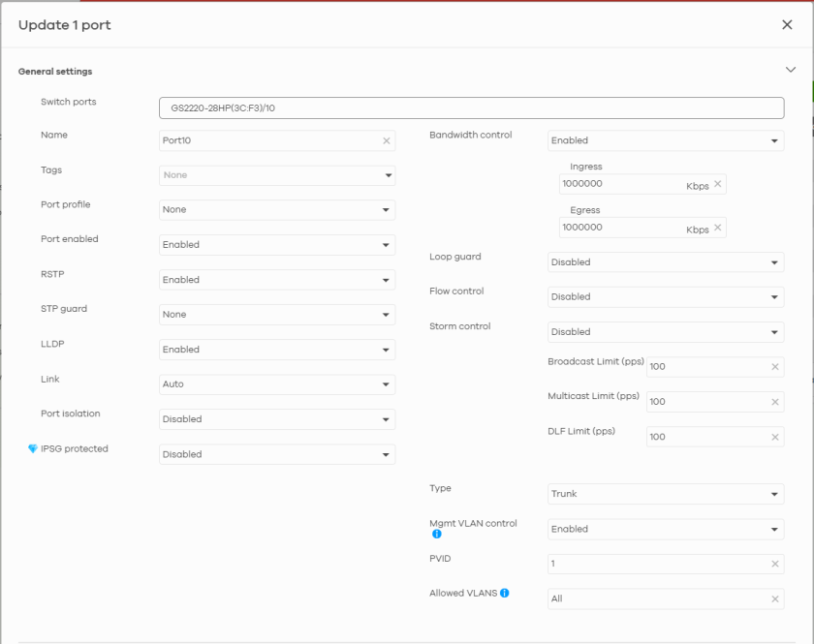Clear the Broadcast Limit value
Screen dimensions: 814x644
click(x=774, y=367)
